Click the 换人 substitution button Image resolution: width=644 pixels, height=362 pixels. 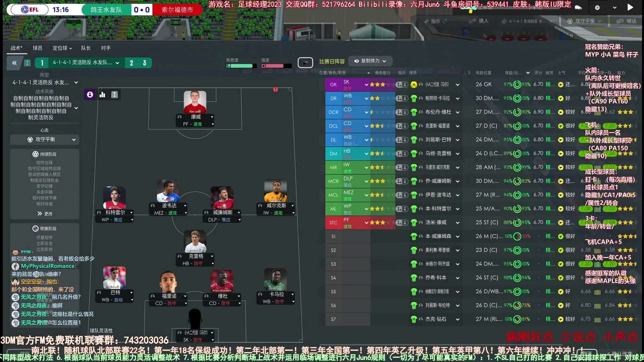pyautogui.click(x=479, y=21)
